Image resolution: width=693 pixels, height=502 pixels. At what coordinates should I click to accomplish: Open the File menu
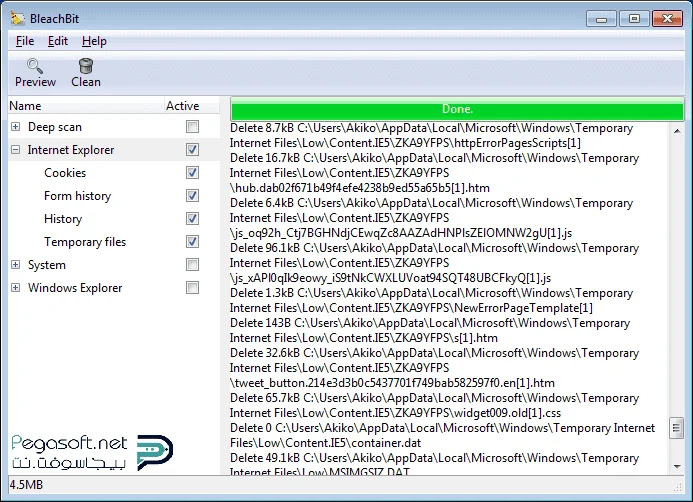click(25, 41)
